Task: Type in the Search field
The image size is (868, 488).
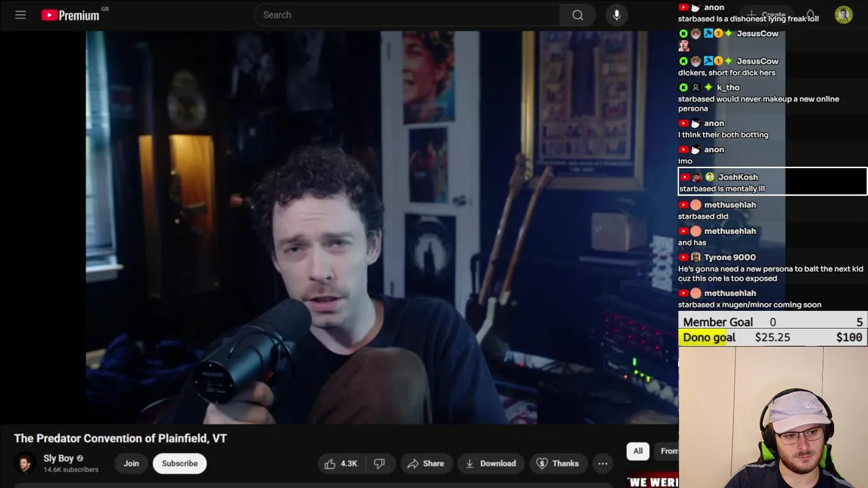Action: [407, 15]
